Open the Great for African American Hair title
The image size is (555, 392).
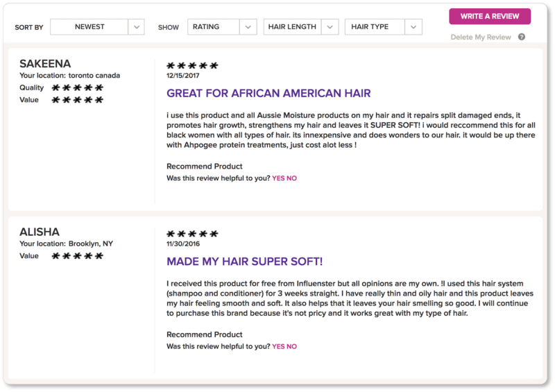pyautogui.click(x=268, y=93)
